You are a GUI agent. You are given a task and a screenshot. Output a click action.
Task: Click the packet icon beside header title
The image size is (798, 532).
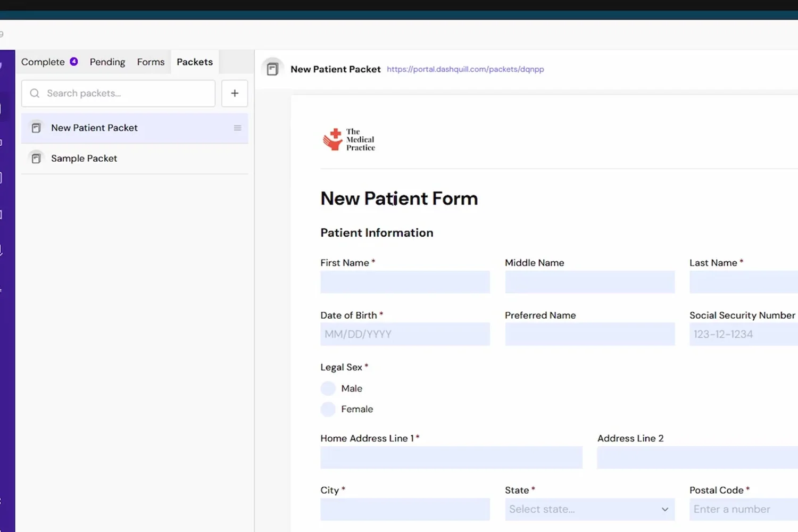[272, 69]
